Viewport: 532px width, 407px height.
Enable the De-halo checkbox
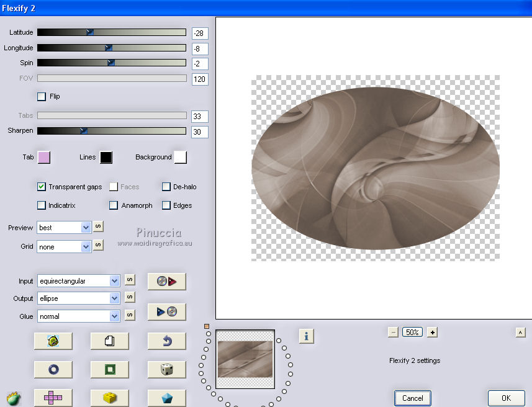[x=166, y=187]
